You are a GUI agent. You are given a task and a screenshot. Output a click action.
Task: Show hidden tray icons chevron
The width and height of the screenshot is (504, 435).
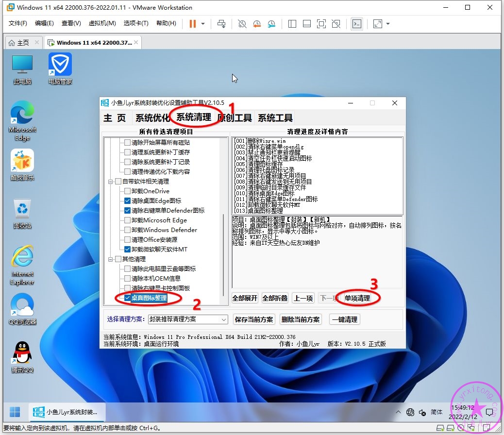(398, 412)
